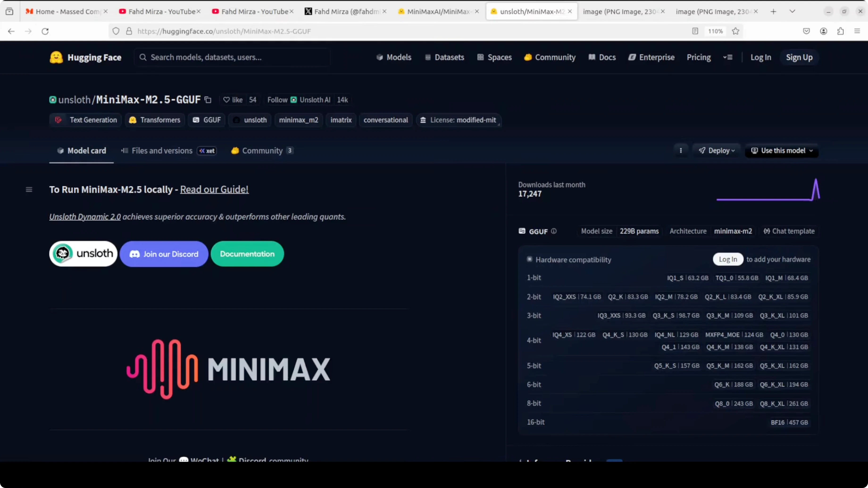Toggle tracking protection shield in address bar

[116, 31]
